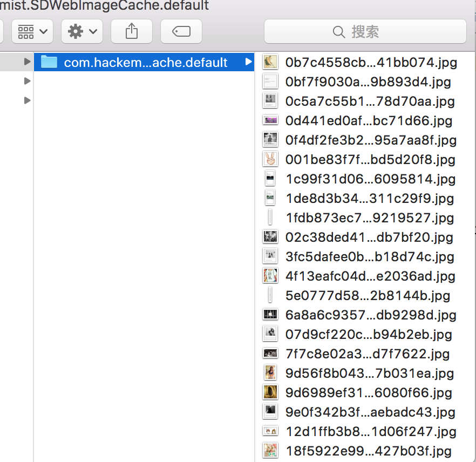Click thumbnail icon of 1de8d3b34...311c29f9.jpg
This screenshot has width=476, height=462.
point(270,198)
